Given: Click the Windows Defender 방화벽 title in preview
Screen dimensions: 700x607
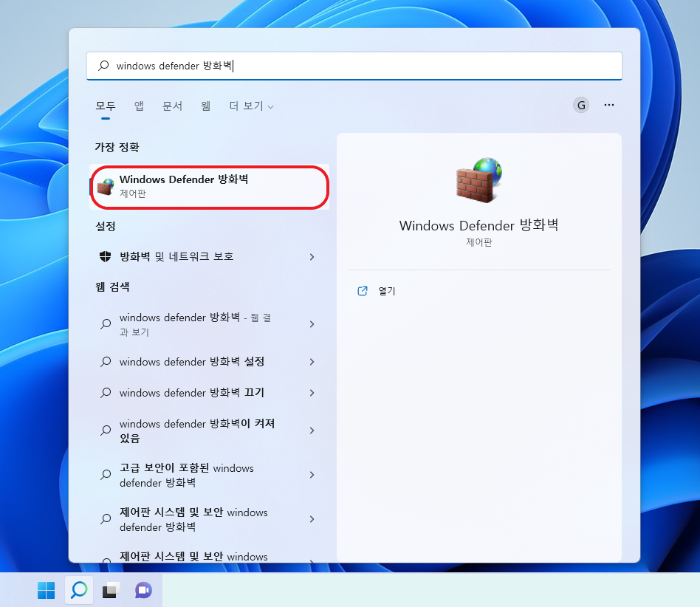Looking at the screenshot, I should 479,225.
